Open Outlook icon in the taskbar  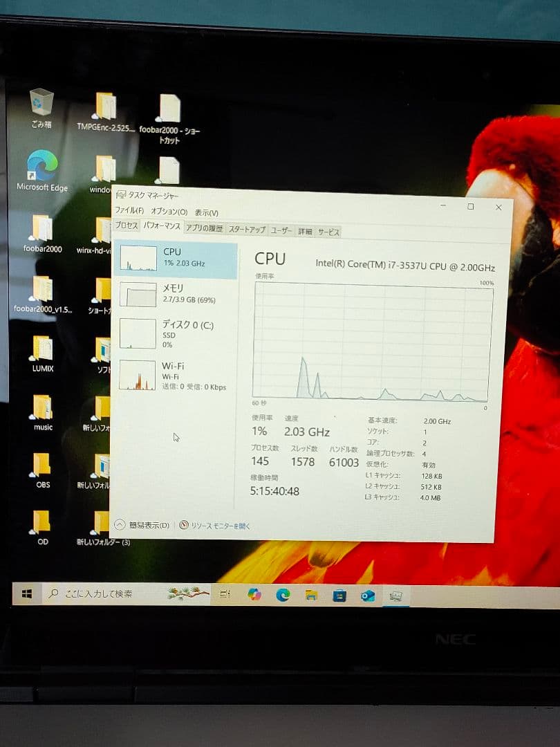point(368,596)
